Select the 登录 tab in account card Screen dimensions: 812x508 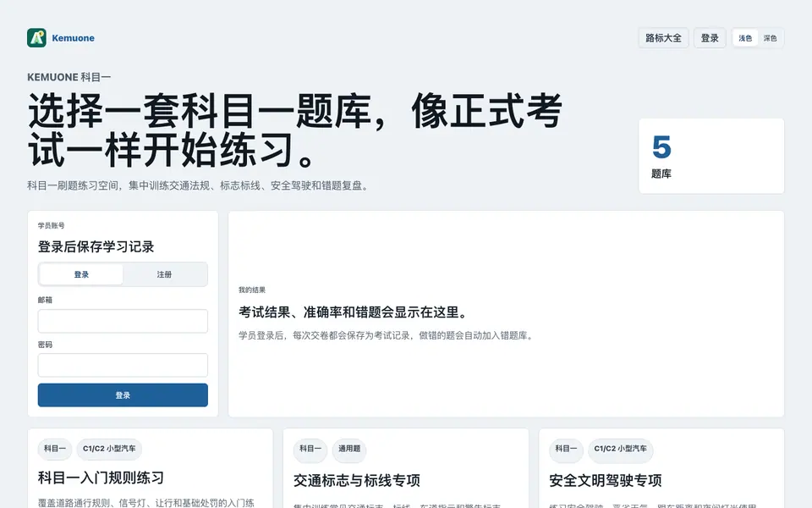click(x=81, y=274)
